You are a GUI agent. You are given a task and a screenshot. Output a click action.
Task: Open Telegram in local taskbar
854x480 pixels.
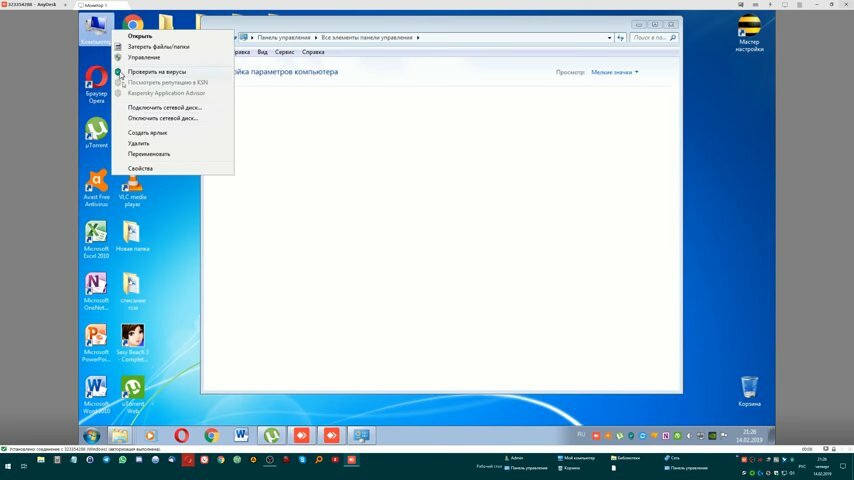[106, 460]
